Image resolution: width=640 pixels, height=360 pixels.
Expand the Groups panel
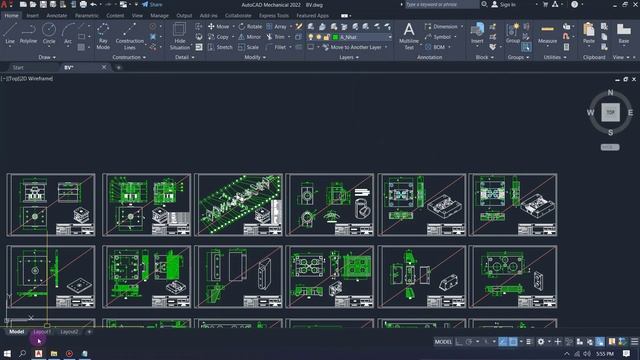pyautogui.click(x=518, y=58)
